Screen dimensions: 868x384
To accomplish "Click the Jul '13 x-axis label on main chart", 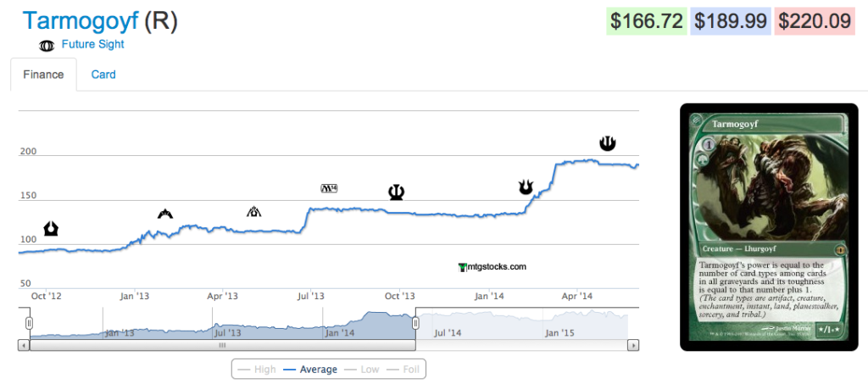I will coord(310,297).
